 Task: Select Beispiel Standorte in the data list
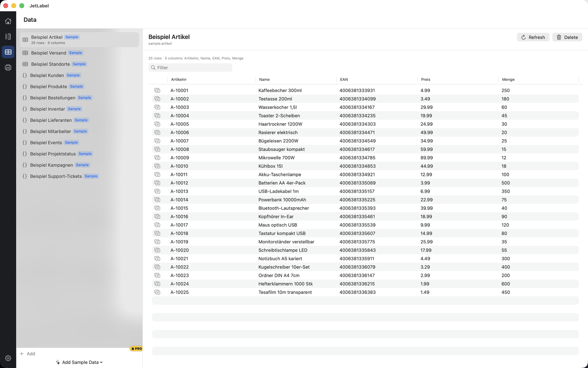(x=79, y=64)
